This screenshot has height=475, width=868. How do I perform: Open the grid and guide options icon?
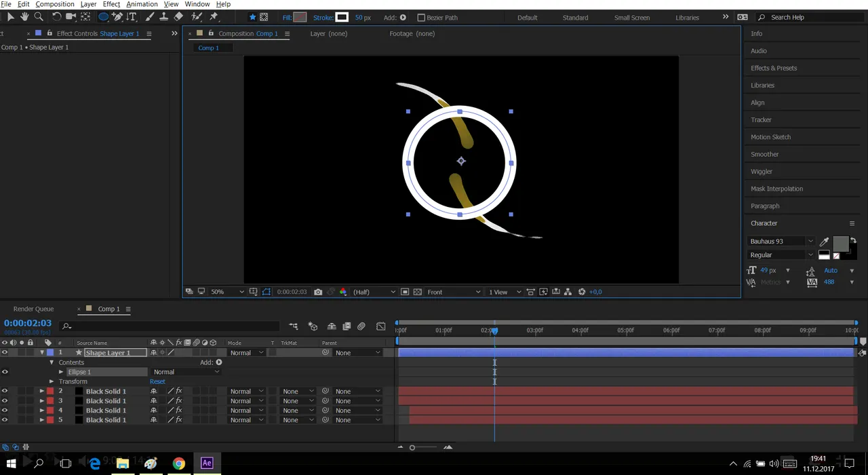[253, 292]
